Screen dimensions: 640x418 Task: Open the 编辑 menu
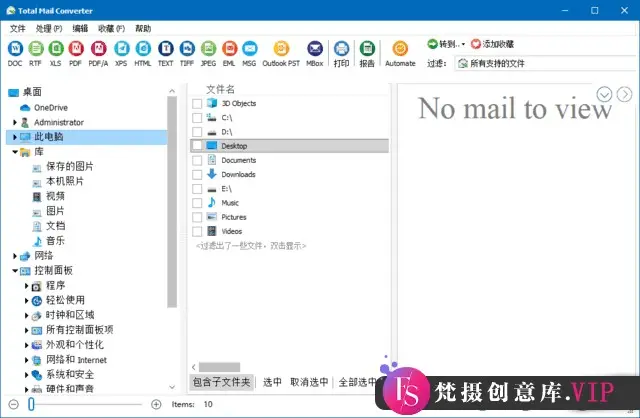coord(80,29)
